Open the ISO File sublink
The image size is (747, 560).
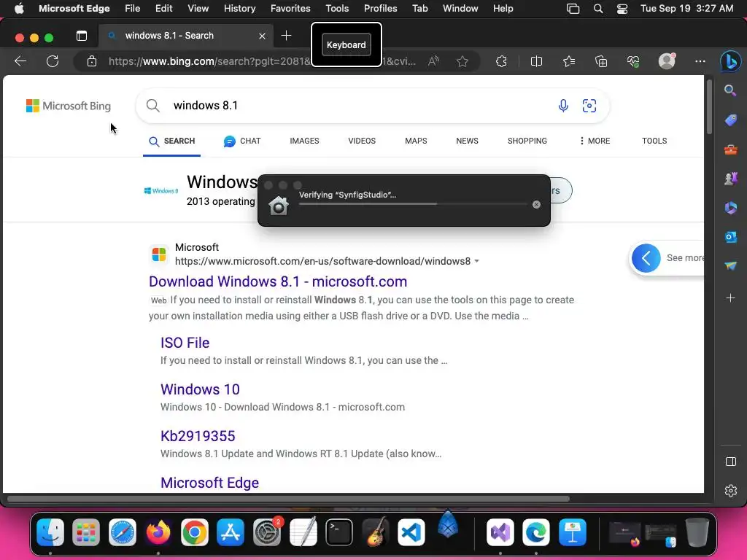tap(185, 343)
